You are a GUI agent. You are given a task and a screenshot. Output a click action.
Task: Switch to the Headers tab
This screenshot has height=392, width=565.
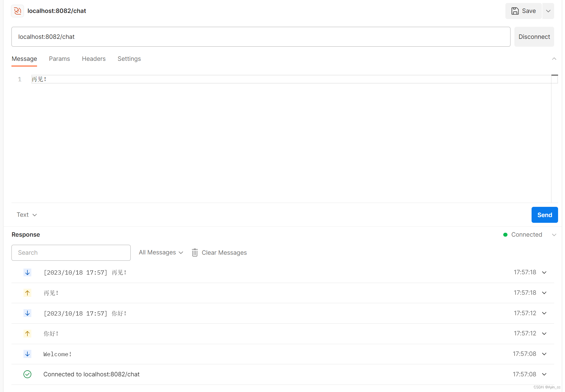(x=94, y=59)
